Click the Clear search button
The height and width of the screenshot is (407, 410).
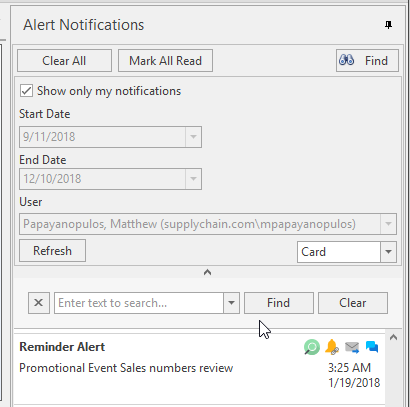pos(353,303)
